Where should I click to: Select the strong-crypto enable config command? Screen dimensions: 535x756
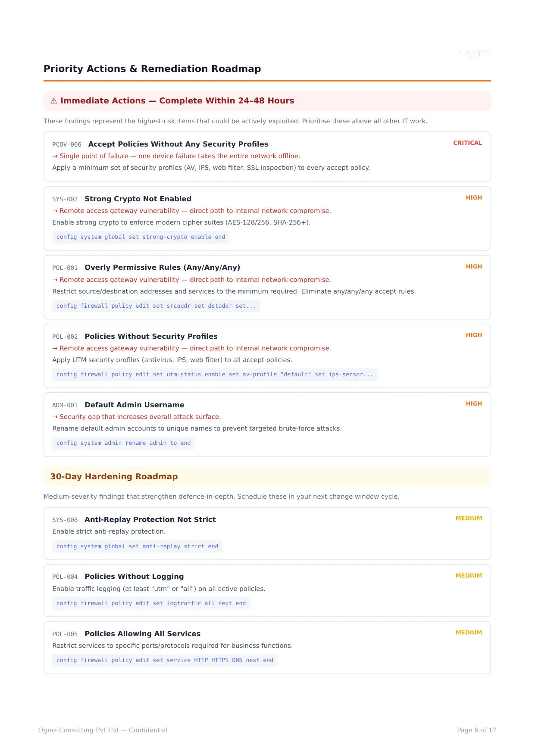click(x=141, y=237)
